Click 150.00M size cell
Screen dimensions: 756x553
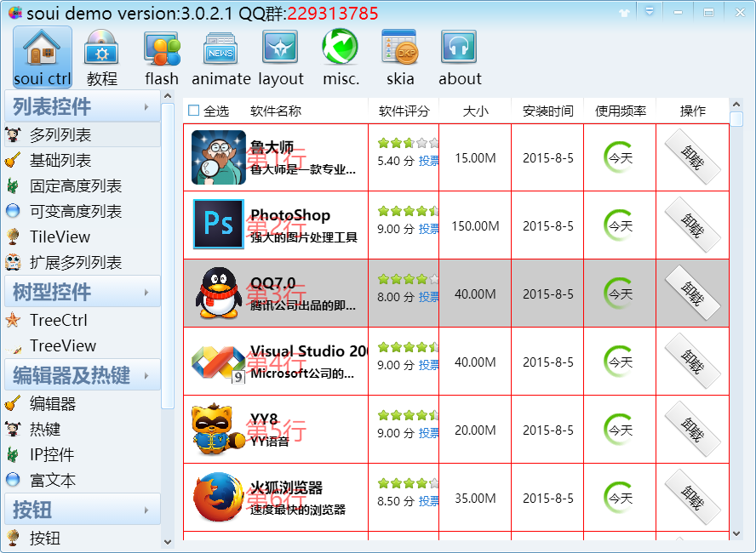(475, 226)
